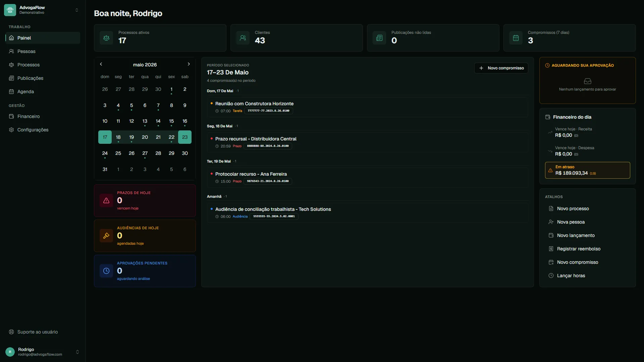
Task: Open Publicações in the sidebar
Action: point(43,78)
